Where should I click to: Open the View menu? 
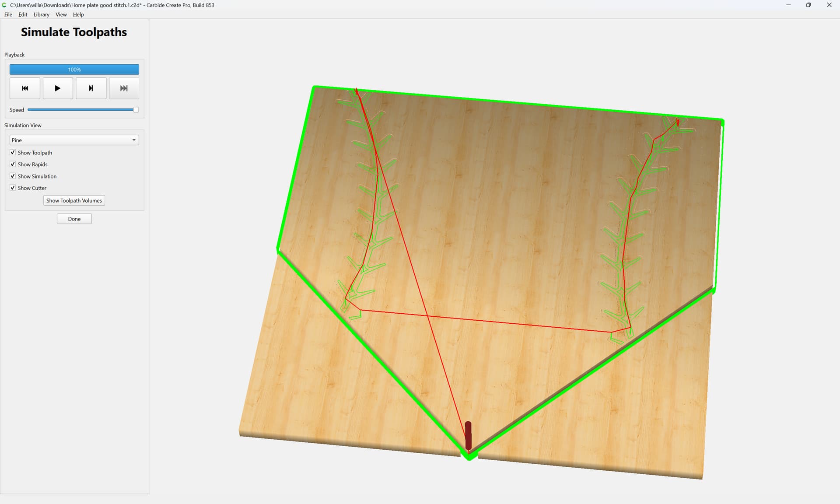61,14
